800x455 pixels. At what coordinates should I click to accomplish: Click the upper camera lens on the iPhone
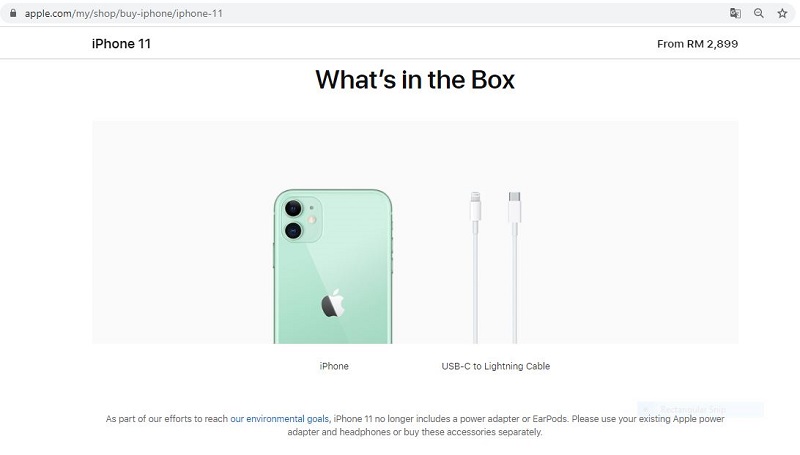click(293, 208)
